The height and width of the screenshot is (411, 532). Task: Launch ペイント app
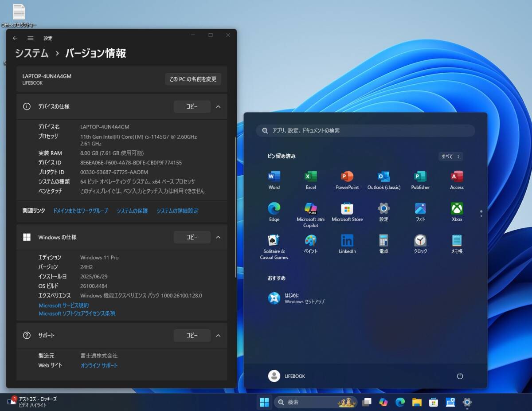[x=311, y=244]
